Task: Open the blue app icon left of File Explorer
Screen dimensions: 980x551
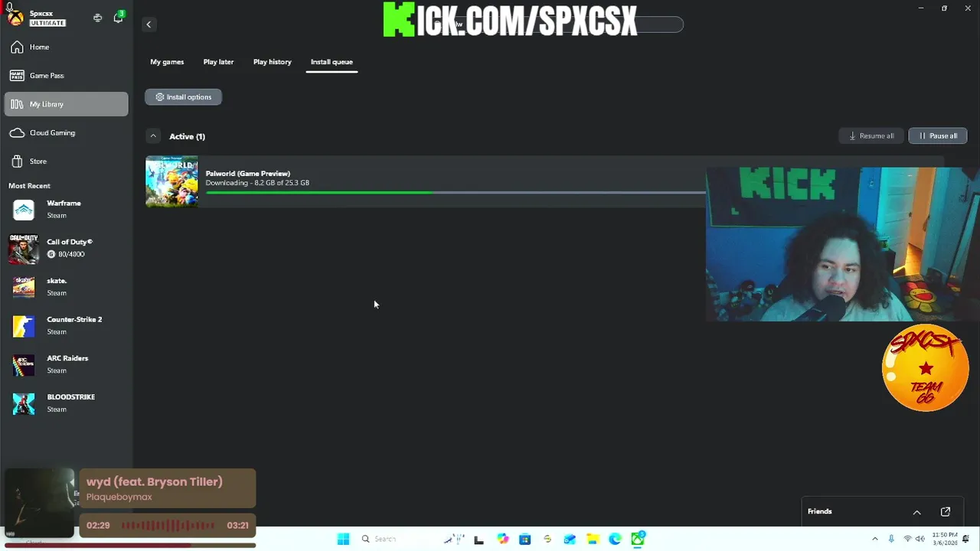Action: (570, 540)
